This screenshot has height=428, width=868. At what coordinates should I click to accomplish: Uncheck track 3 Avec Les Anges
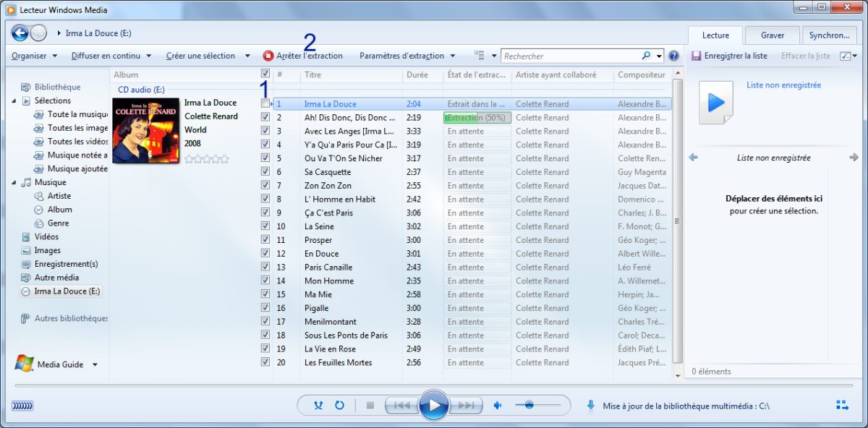pyautogui.click(x=265, y=131)
